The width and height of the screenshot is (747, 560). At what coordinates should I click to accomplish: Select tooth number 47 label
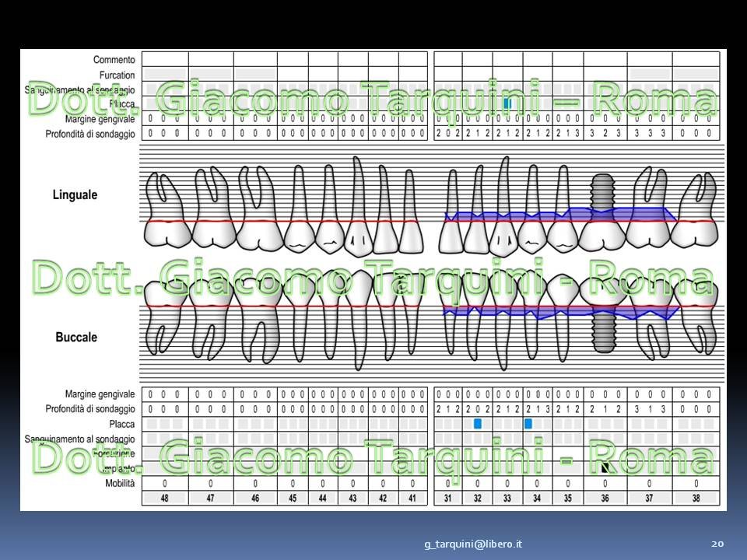pos(211,498)
